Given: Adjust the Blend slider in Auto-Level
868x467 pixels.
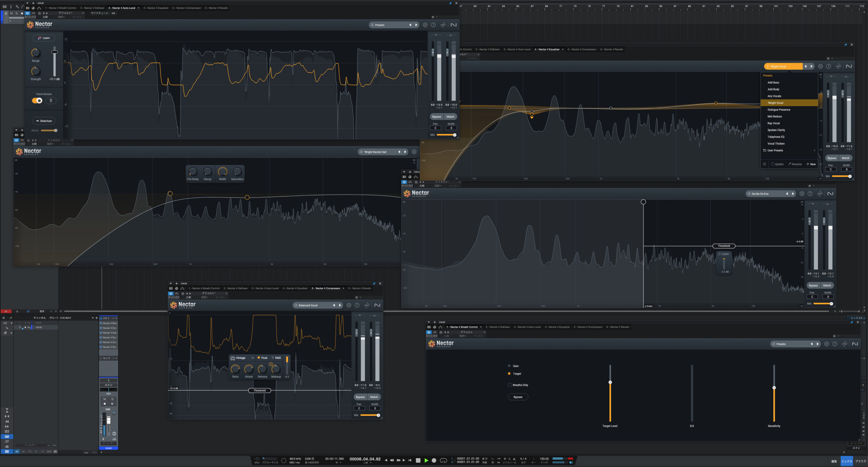Looking at the screenshot, I should click(x=49, y=130).
